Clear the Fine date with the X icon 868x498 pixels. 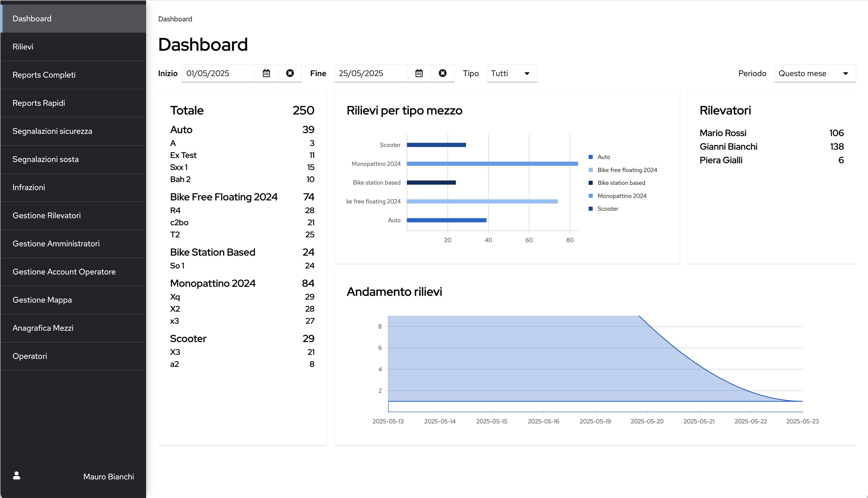point(442,73)
